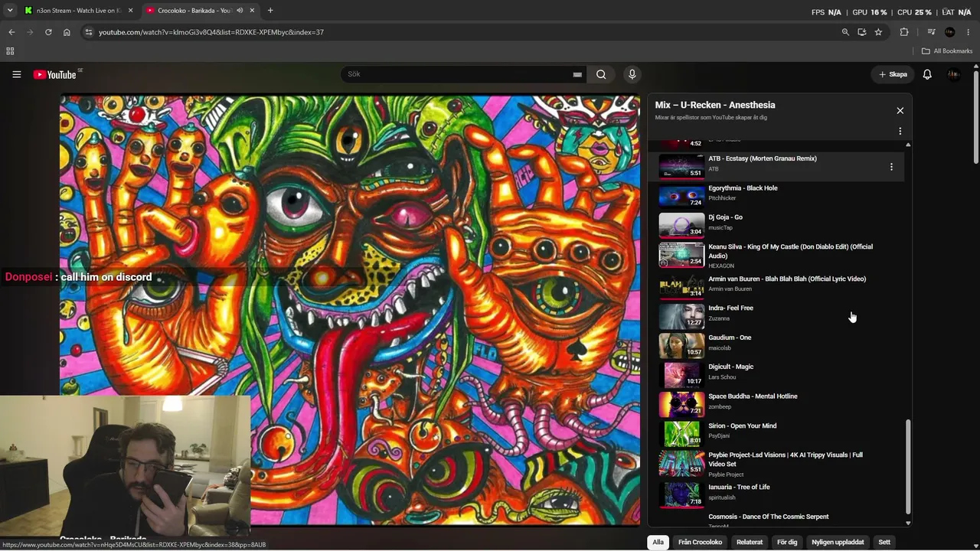Click the Dj Goja - Go thumbnail
Image resolution: width=980 pixels, height=551 pixels.
[681, 225]
